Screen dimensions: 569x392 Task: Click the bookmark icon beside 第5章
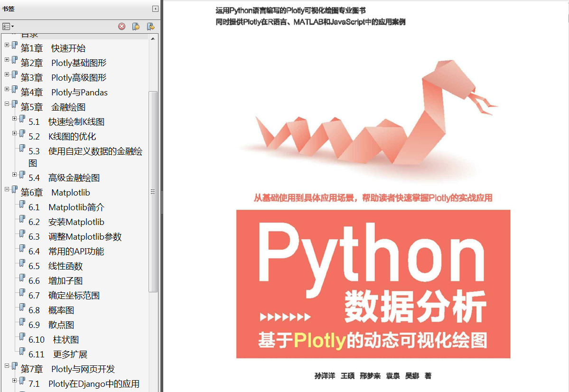click(15, 104)
